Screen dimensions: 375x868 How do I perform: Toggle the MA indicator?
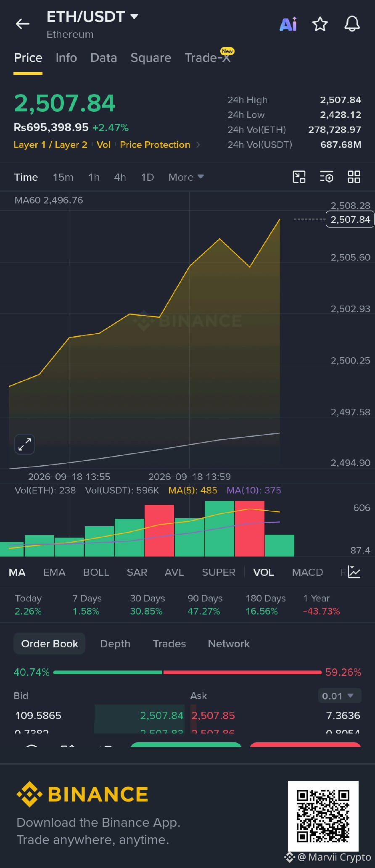[x=17, y=572]
